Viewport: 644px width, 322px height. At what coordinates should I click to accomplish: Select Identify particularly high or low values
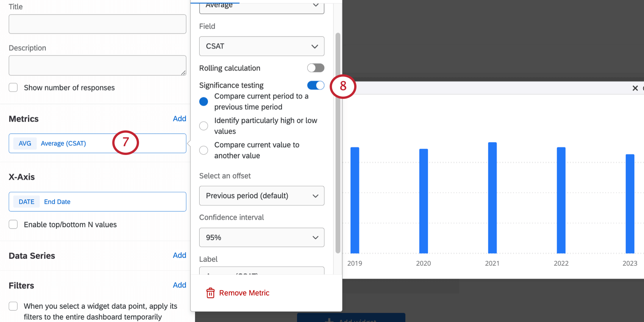[204, 126]
